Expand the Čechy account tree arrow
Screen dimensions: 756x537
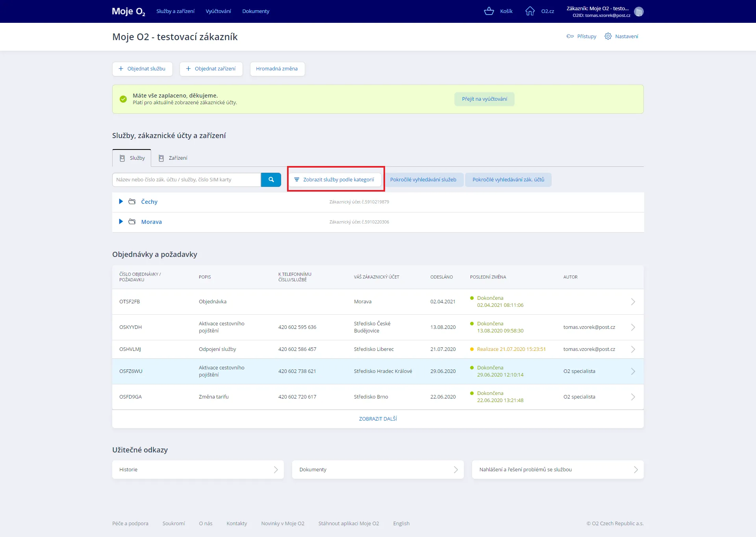[121, 201]
